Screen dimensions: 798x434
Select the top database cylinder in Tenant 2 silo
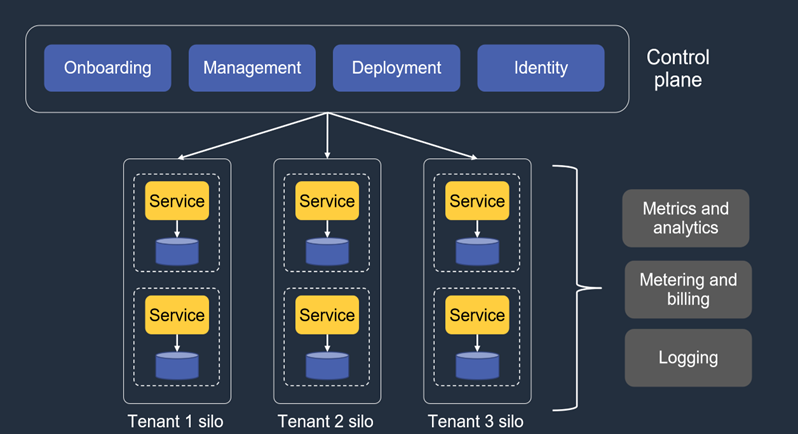tap(327, 251)
